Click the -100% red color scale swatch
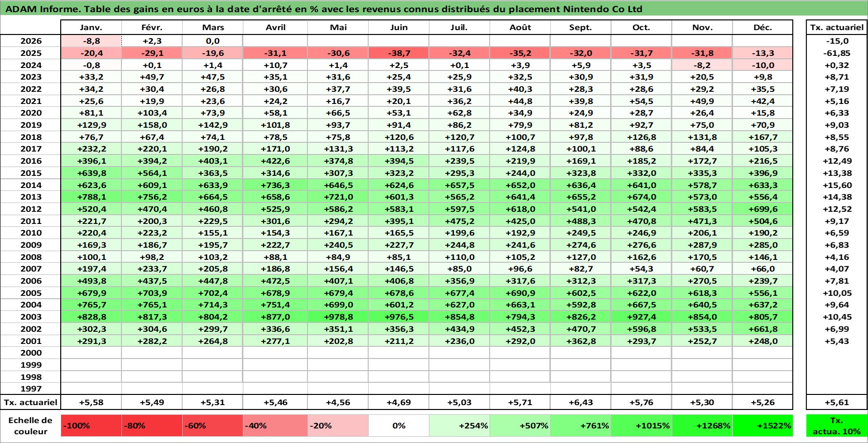The height and width of the screenshot is (443, 868). (x=91, y=426)
